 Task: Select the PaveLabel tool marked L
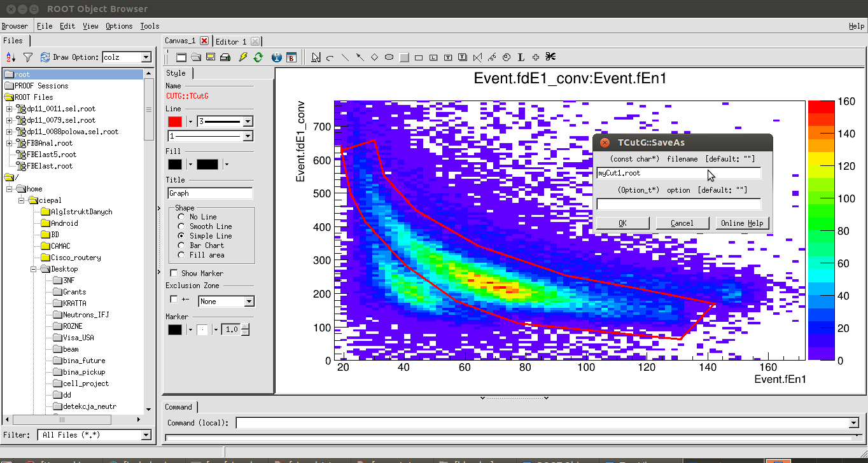433,57
